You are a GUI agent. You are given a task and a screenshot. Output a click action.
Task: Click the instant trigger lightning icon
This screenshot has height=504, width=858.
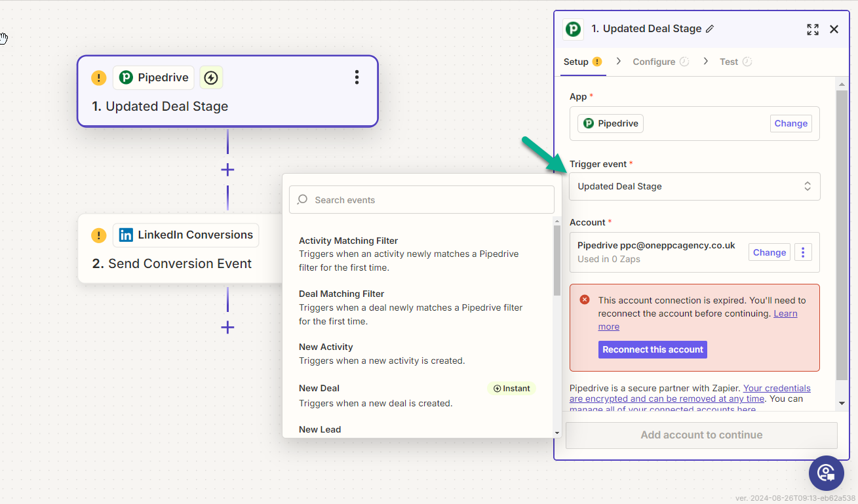(211, 77)
